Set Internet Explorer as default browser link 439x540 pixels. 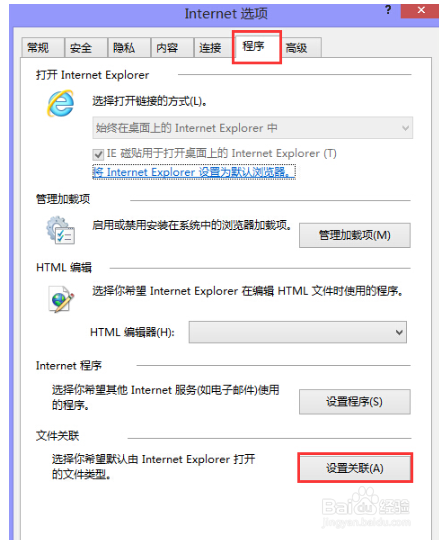[194, 172]
